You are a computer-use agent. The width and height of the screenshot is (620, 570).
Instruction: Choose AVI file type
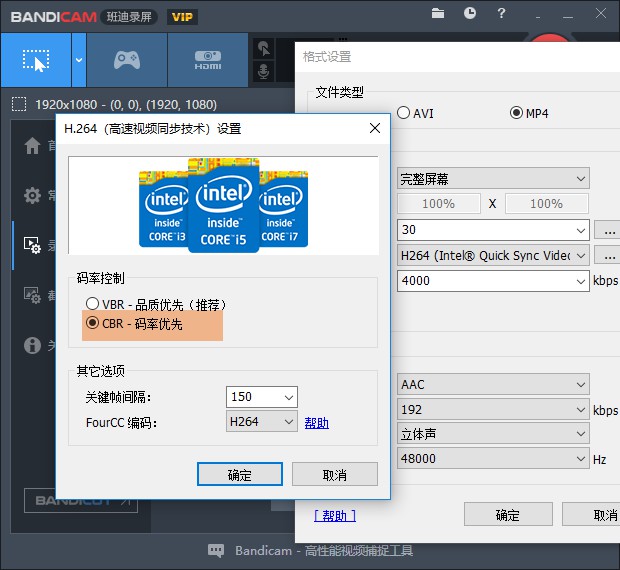pos(415,113)
